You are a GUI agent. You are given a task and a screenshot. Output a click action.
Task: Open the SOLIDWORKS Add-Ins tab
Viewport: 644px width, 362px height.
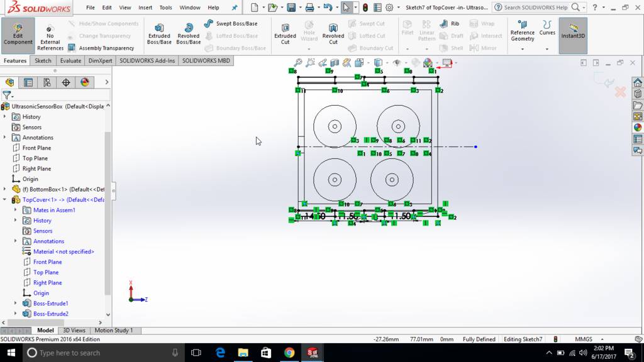(147, 60)
